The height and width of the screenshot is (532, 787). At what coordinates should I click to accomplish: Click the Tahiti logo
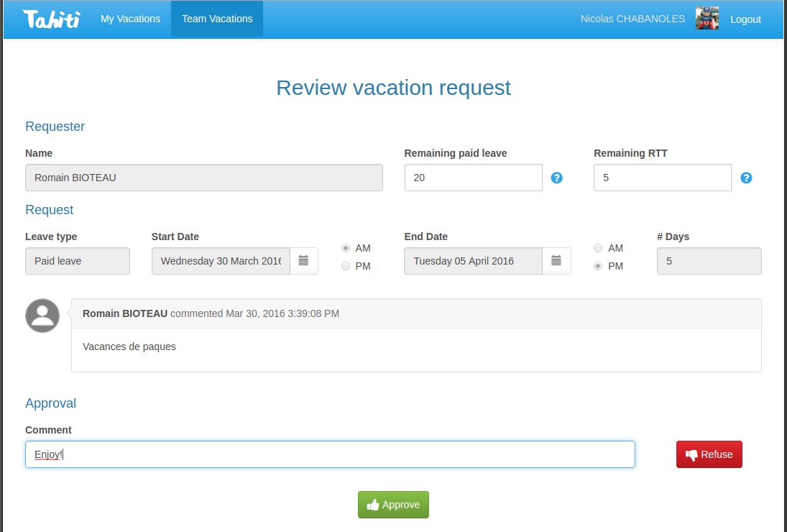(50, 19)
